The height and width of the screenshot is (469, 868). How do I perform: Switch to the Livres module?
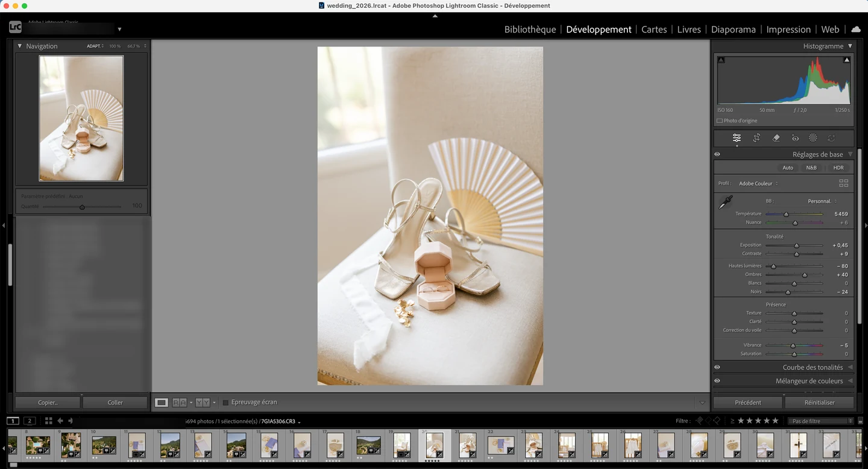689,29
